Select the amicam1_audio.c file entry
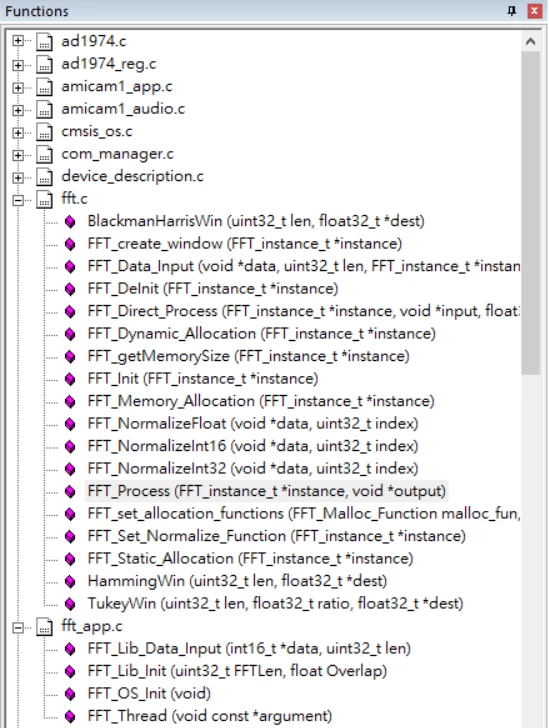549x728 pixels. (x=123, y=109)
